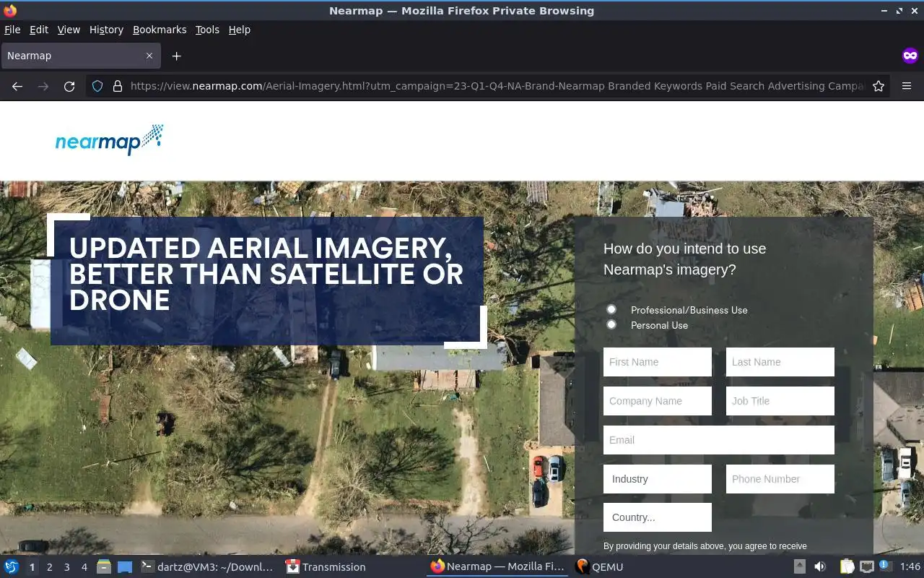
Task: Bookmark this page with the star
Action: 879,86
